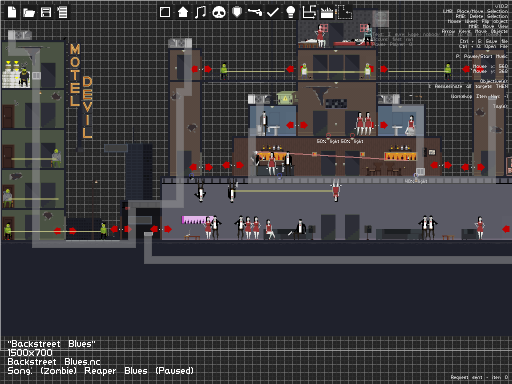This screenshot has height=384, width=512.
Task: Click the file name Backstreet Blues.nc
Action: click(x=54, y=362)
